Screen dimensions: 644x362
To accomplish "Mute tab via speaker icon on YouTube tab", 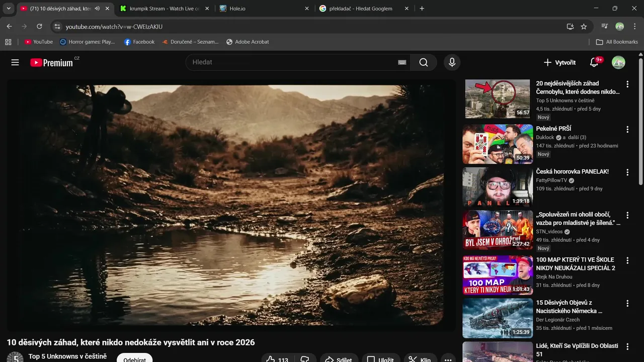I will [97, 9].
